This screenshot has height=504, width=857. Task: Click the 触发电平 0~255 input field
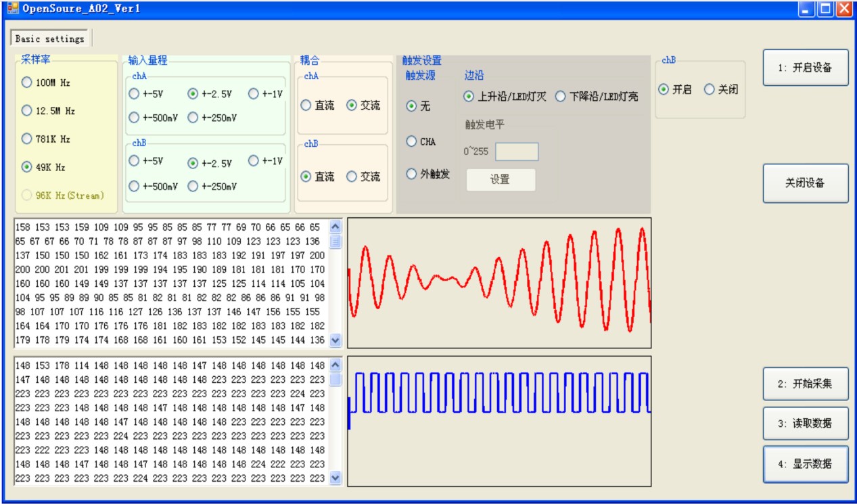[x=517, y=152]
